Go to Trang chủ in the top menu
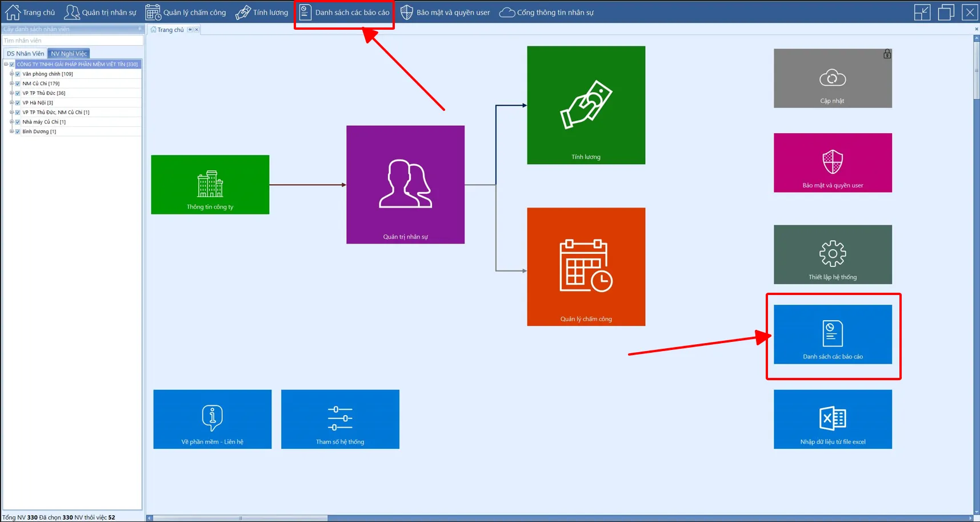This screenshot has height=522, width=980. [x=30, y=12]
